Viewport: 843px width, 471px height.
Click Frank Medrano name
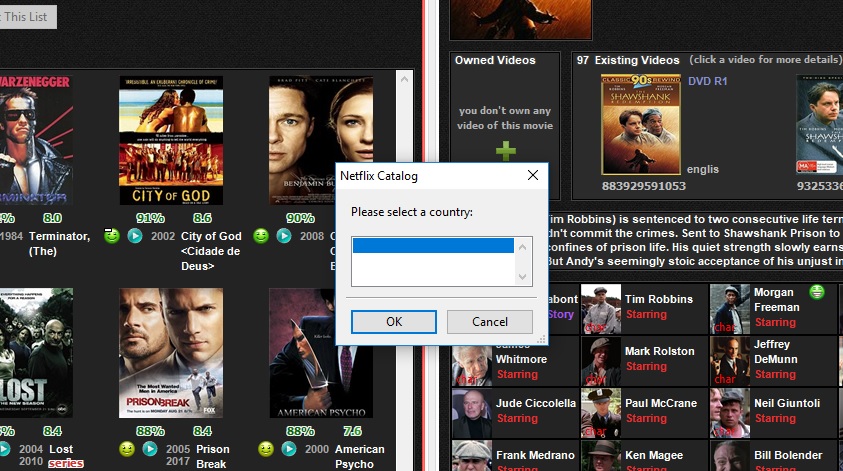click(x=535, y=455)
